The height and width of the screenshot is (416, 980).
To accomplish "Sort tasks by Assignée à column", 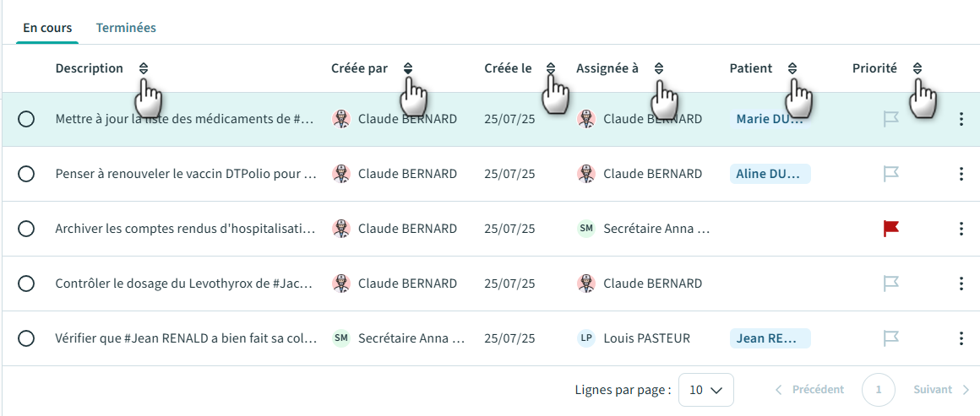I will (x=659, y=69).
